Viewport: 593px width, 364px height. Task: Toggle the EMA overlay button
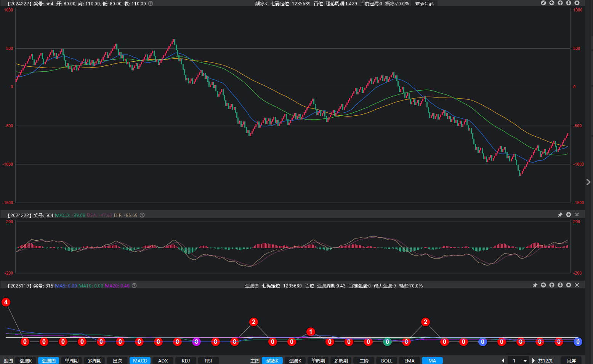pos(410,361)
